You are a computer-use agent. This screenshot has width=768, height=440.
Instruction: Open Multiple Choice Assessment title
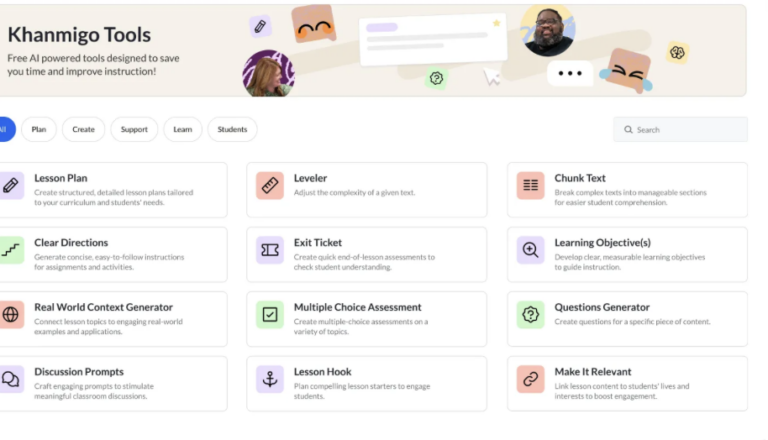tap(358, 308)
